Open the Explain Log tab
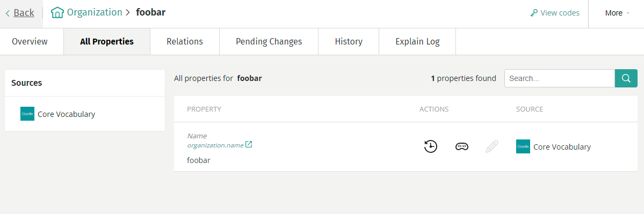Screen dimensions: 644x214 tap(417, 41)
